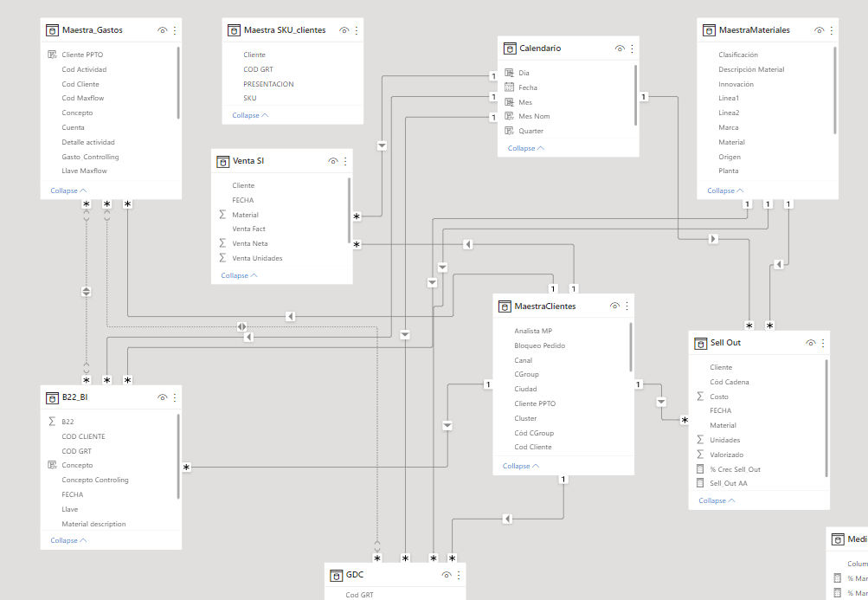This screenshot has width=868, height=600.
Task: Toggle visibility eye on B22_BI table
Action: point(162,397)
